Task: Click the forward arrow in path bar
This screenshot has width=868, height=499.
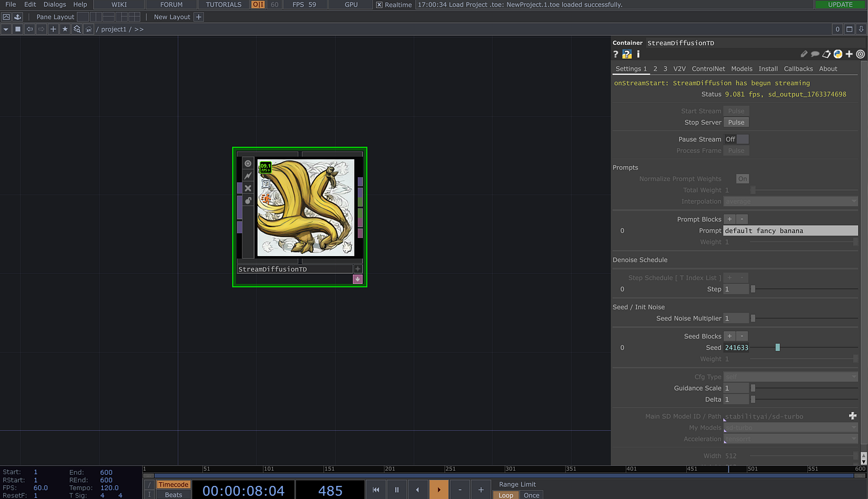Action: click(x=42, y=29)
